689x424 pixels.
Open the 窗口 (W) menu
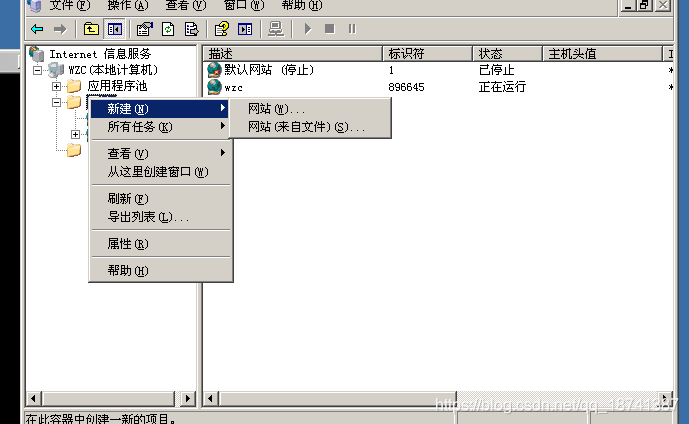244,5
